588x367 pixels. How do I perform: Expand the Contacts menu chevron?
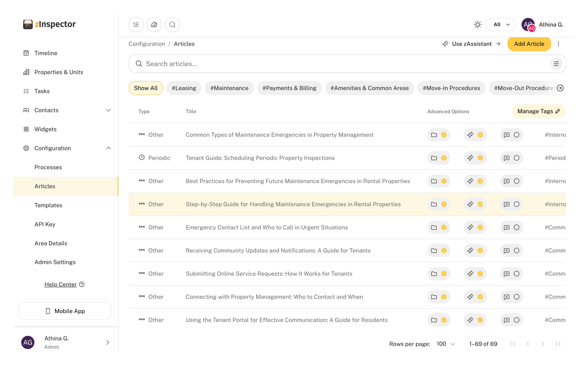click(108, 110)
